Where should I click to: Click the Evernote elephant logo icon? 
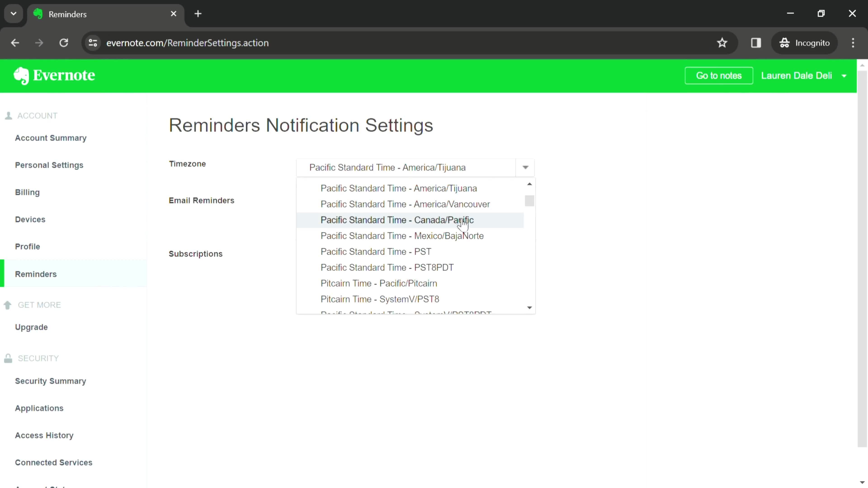pyautogui.click(x=21, y=76)
